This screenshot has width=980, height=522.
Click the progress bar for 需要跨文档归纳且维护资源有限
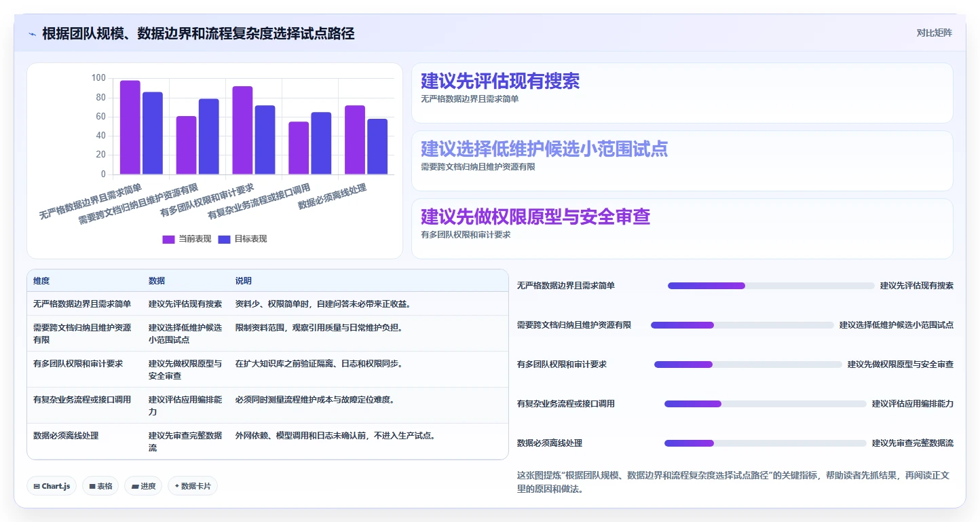tap(742, 325)
